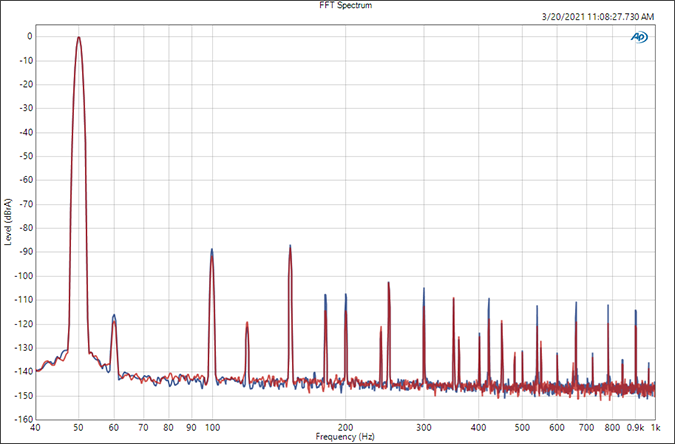
Task: Click the 1k frequency axis label
Action: [656, 428]
